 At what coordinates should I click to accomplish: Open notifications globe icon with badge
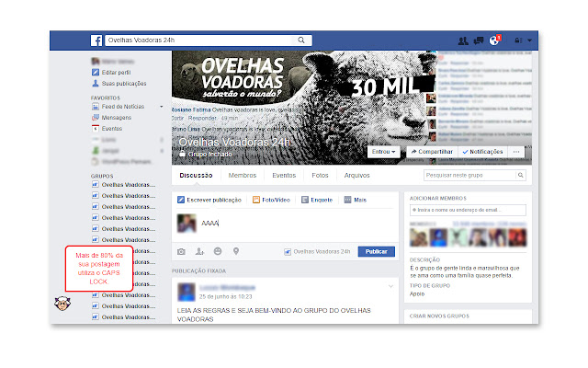(x=494, y=40)
